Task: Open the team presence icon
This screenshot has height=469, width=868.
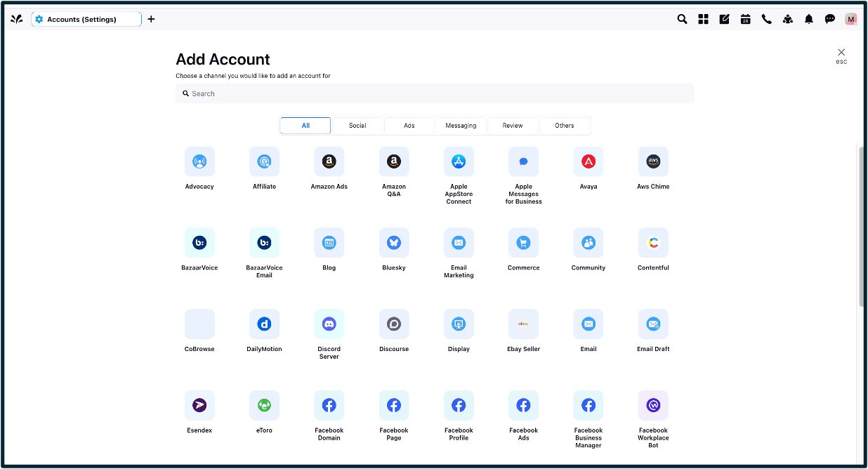Action: [x=787, y=19]
